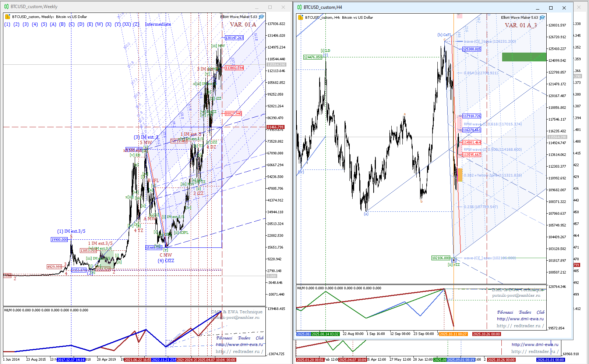
Task: Click the dollar symbol icon on H4 chart
Action: [x=301, y=18]
